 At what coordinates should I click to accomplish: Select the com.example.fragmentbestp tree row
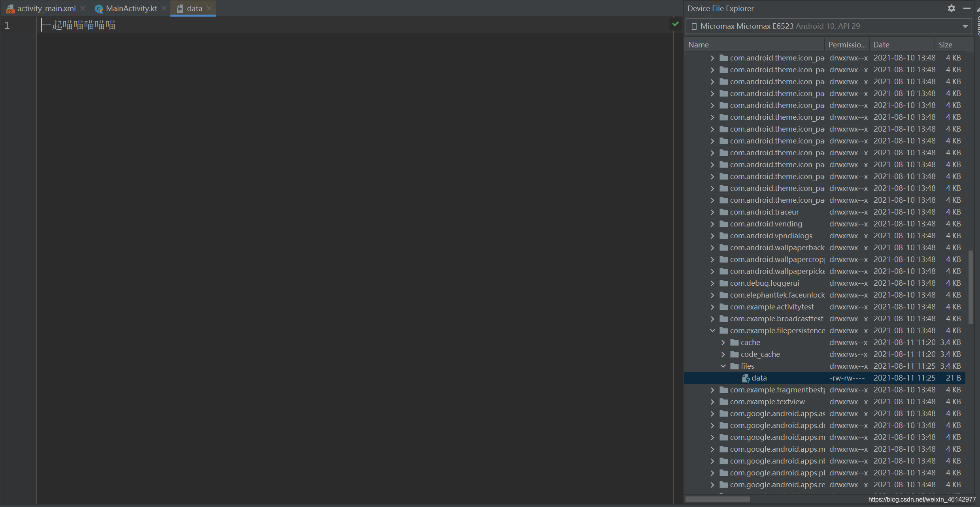tap(825, 390)
